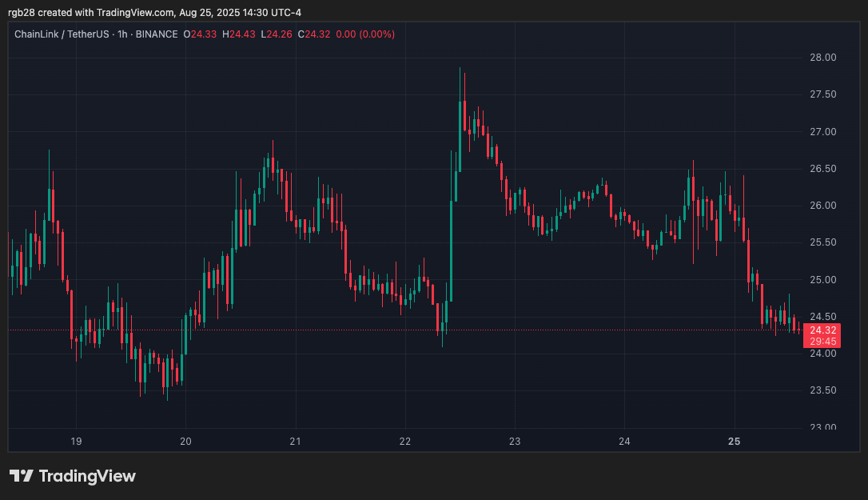Screen dimensions: 868x500
Task: Click the 19 date on the time axis
Action: pyautogui.click(x=77, y=441)
